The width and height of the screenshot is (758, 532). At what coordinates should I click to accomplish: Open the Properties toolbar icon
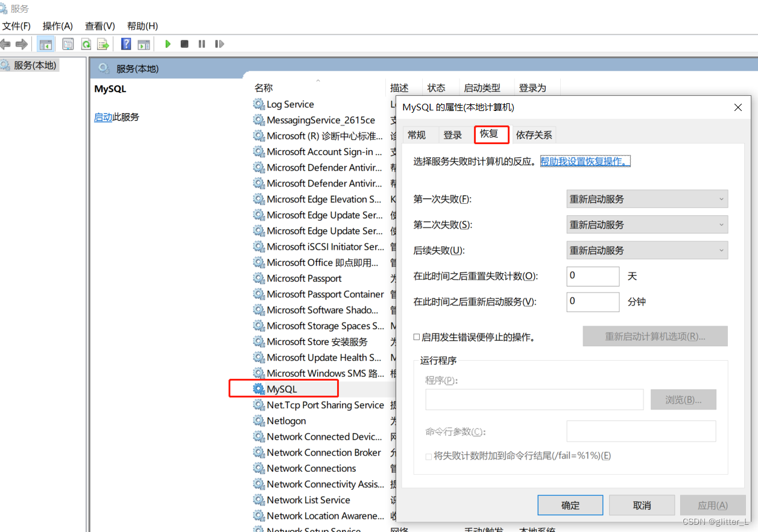tap(68, 44)
